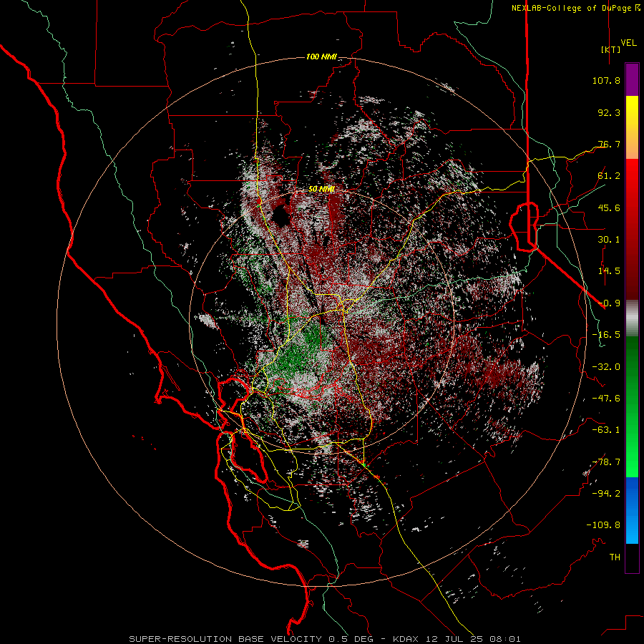Click the 50 NMI range ring label

321,190
